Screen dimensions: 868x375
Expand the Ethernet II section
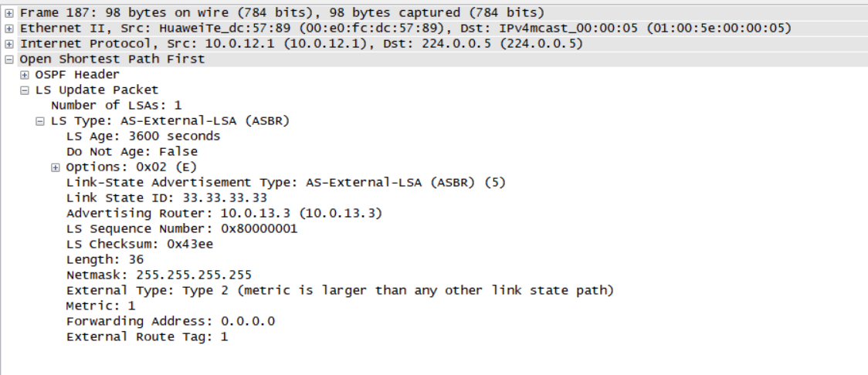[9, 29]
